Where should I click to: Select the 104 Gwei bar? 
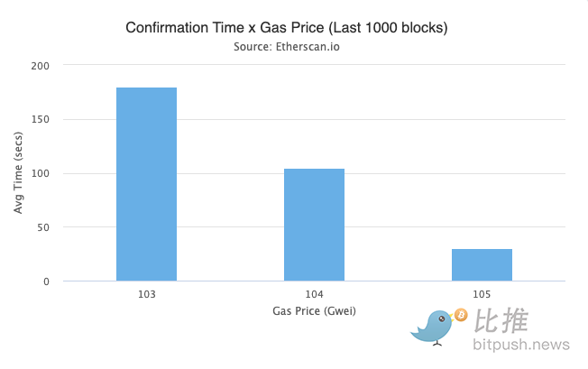[314, 225]
